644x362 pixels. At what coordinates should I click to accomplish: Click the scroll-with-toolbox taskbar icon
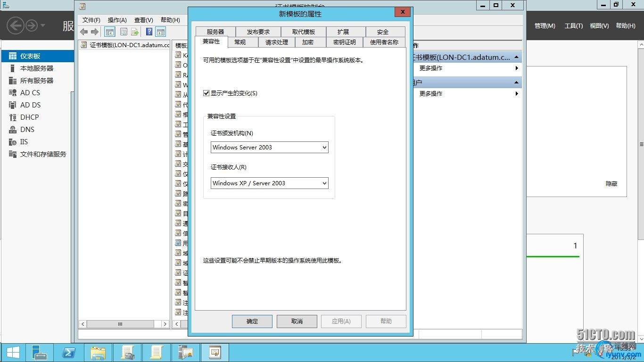click(x=127, y=353)
